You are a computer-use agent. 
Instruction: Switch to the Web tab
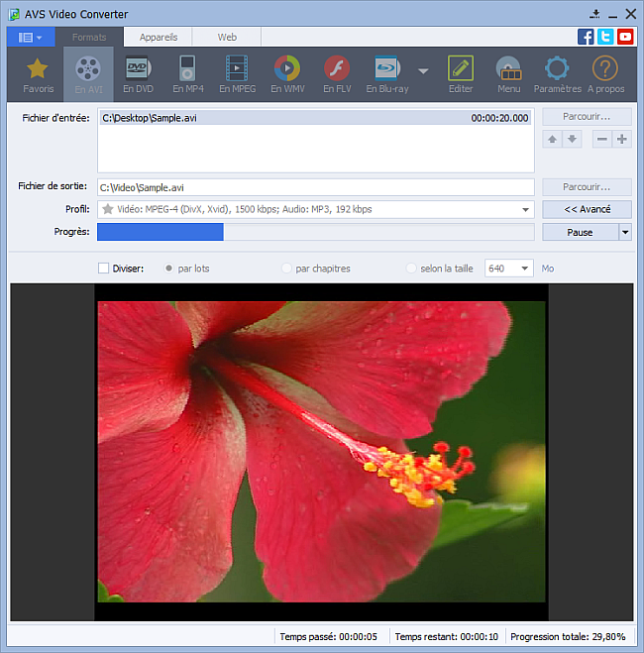click(227, 37)
